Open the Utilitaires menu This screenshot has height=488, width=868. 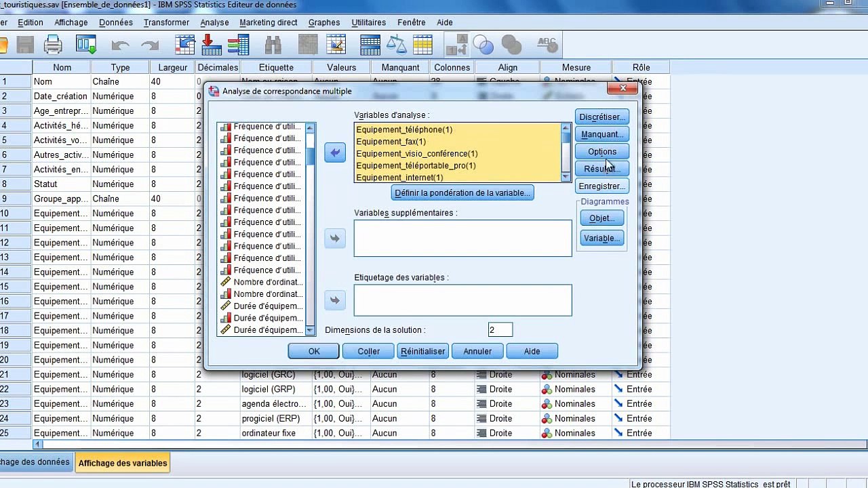369,22
